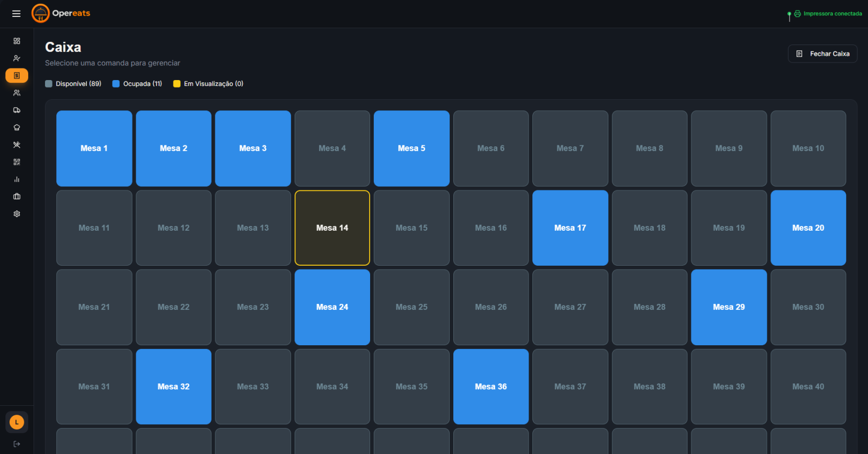Pick Mesa 26 tile

[x=491, y=307]
